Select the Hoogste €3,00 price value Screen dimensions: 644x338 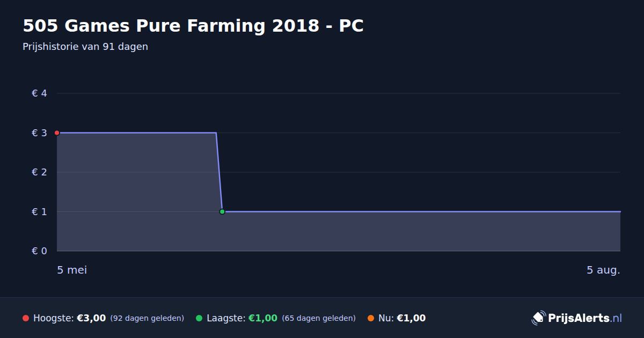point(91,318)
